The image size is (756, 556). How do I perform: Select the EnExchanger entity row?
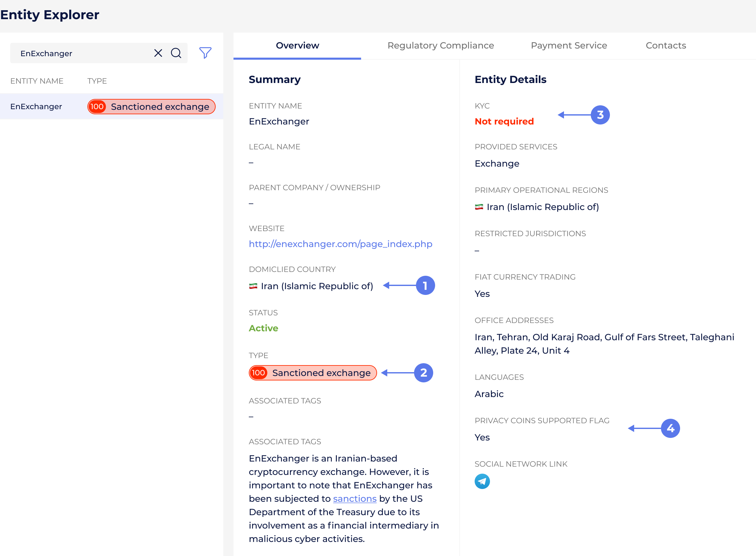(112, 106)
